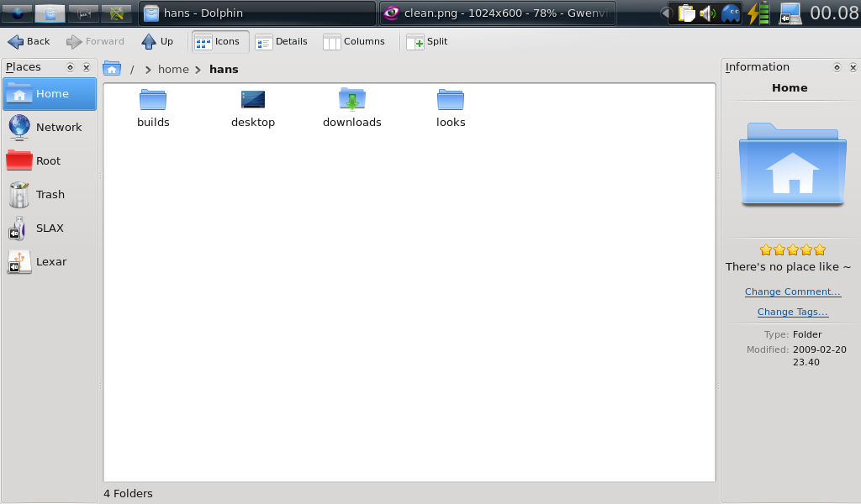This screenshot has height=504, width=861.
Task: Select the looks folder
Action: coord(451,107)
